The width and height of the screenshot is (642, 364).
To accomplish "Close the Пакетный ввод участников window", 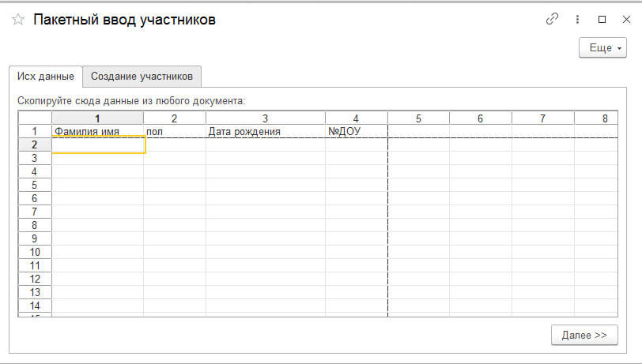I will [624, 19].
